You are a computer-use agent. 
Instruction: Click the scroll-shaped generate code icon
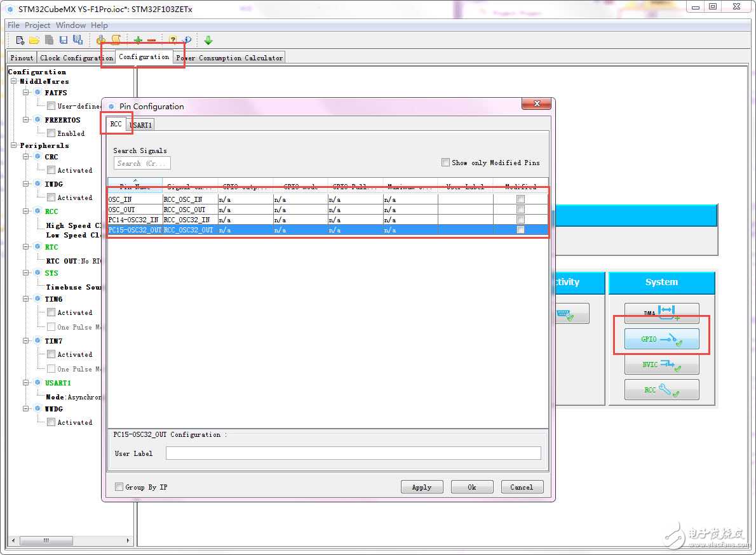tap(116, 40)
